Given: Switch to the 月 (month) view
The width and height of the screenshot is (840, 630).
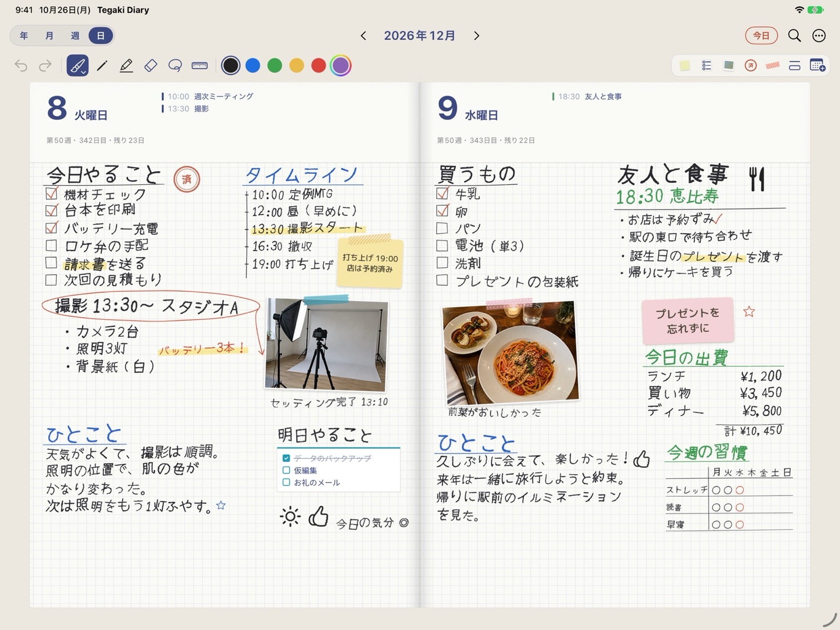Looking at the screenshot, I should click(x=49, y=36).
